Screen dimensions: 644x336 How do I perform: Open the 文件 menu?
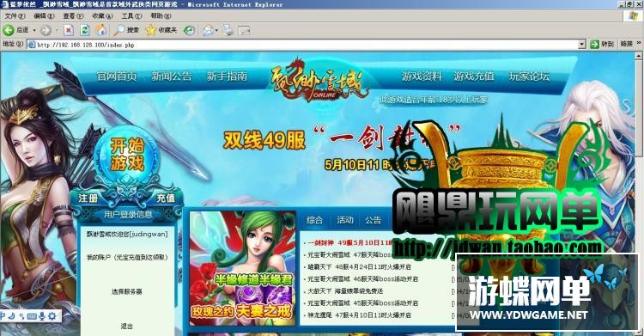[x=15, y=16]
